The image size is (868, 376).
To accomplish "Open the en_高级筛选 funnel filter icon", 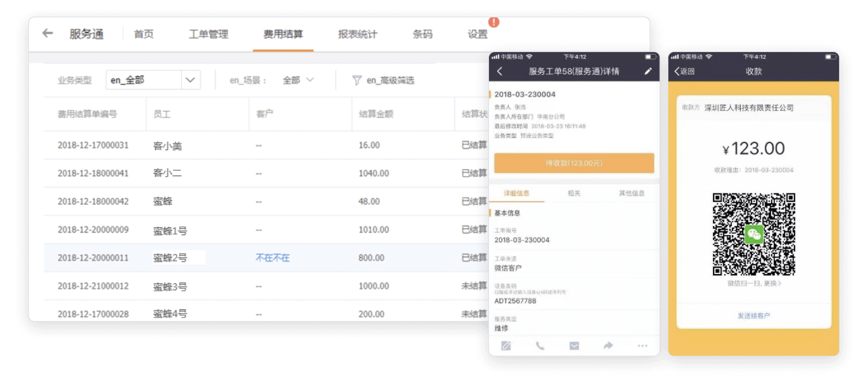I will [x=357, y=80].
